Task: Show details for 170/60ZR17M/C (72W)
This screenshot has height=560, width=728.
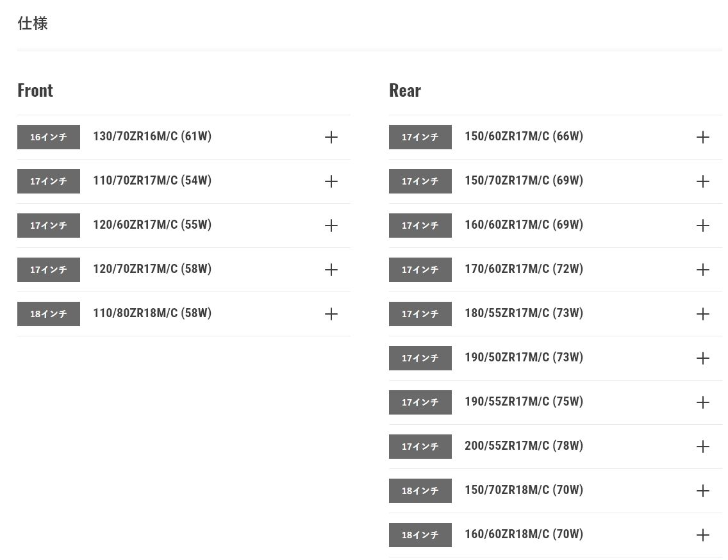Action: [x=702, y=270]
